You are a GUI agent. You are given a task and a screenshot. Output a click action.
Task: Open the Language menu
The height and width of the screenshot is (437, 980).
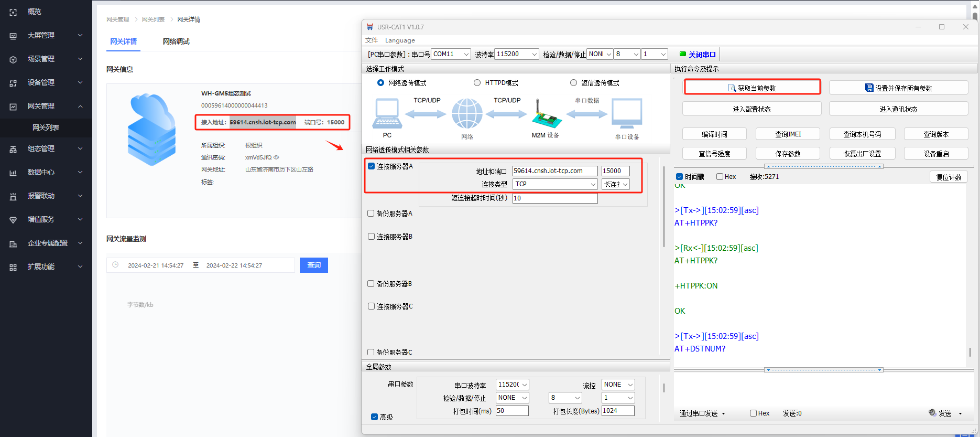tap(400, 40)
